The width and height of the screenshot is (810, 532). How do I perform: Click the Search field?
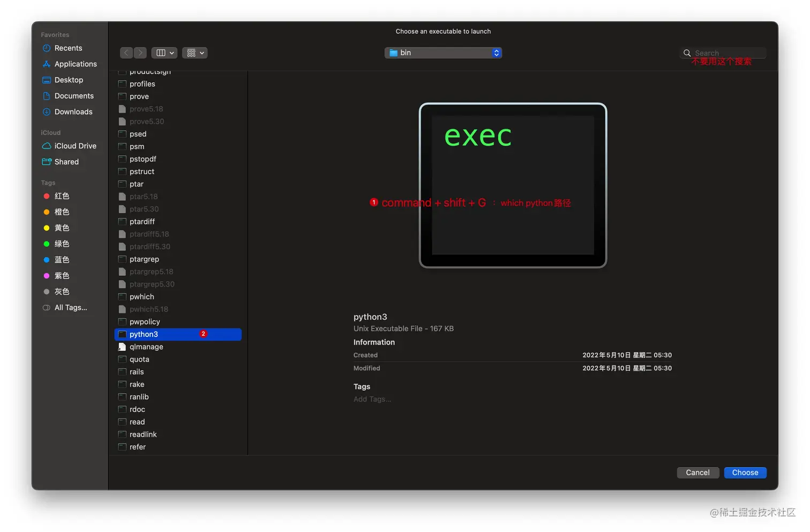[x=723, y=53]
